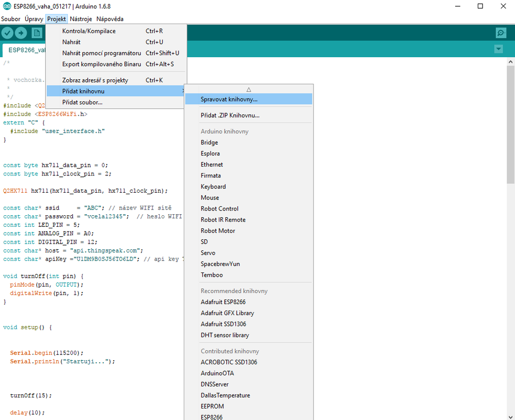This screenshot has width=515, height=420.
Task: Include the Firmata library
Action: (x=249, y=175)
